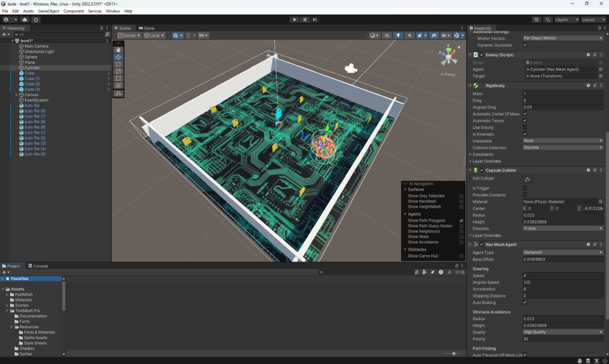
Task: Select Cylinder in the Hierarchy
Action: click(32, 68)
